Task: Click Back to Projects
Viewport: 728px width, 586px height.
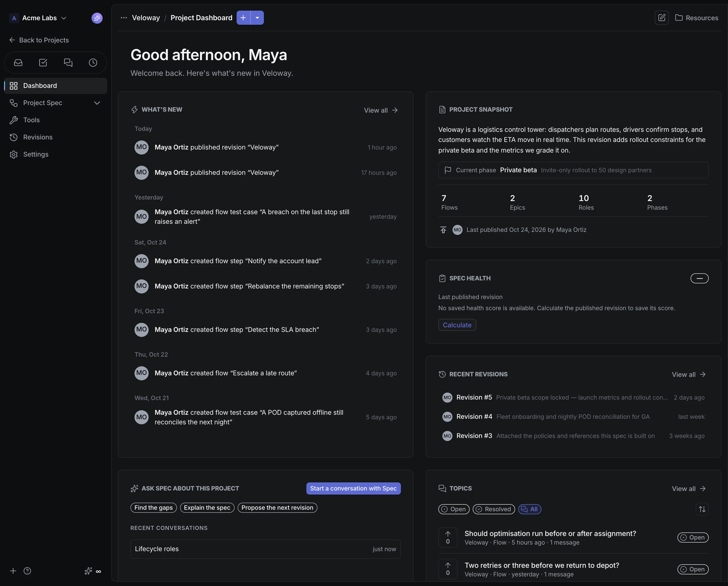Action: [x=39, y=40]
